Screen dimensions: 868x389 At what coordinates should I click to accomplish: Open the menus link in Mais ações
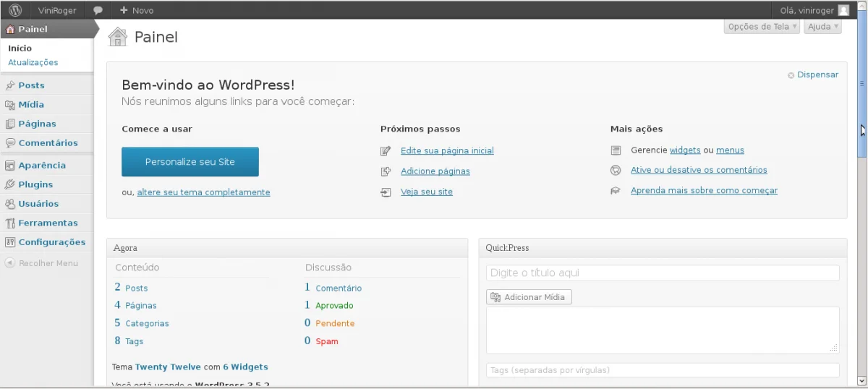730,150
